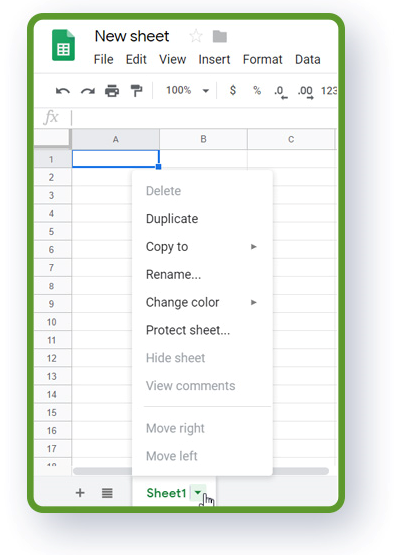Viewport: 420px width, 555px height.
Task: Click the select-all corner box
Action: (x=52, y=139)
